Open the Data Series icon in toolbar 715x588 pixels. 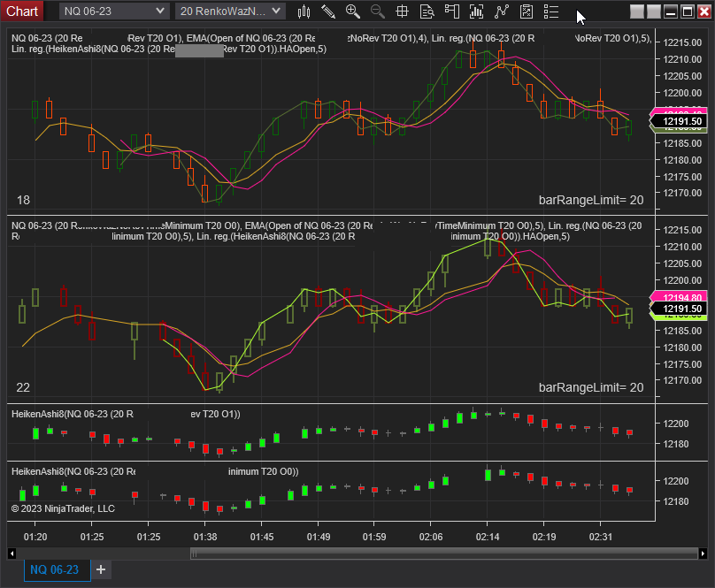tap(452, 11)
